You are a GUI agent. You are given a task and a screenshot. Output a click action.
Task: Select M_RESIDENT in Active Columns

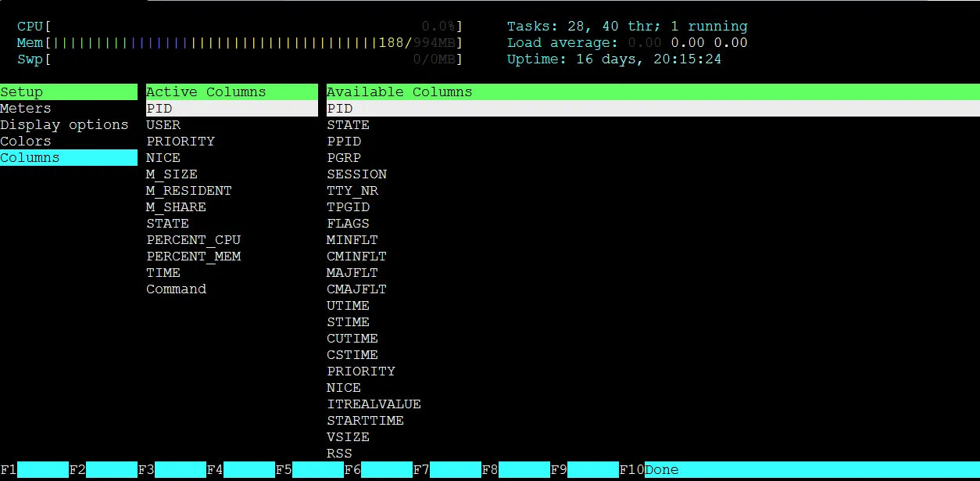(188, 190)
